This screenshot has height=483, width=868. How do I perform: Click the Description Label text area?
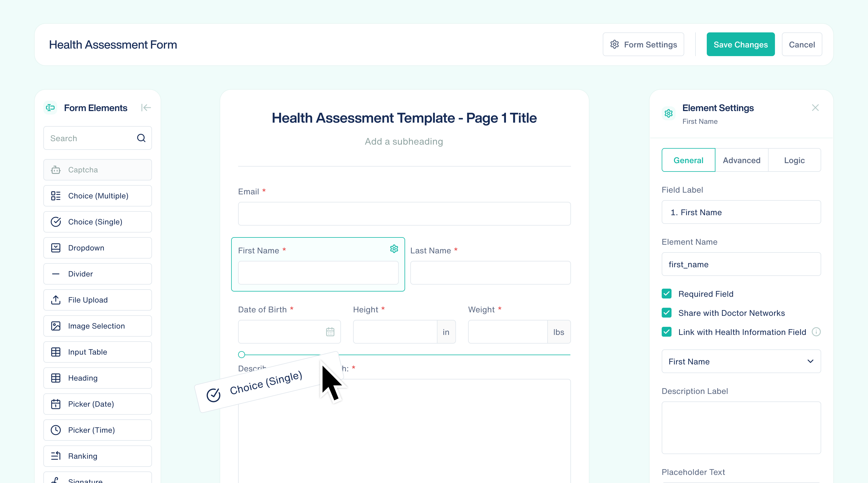pyautogui.click(x=741, y=427)
